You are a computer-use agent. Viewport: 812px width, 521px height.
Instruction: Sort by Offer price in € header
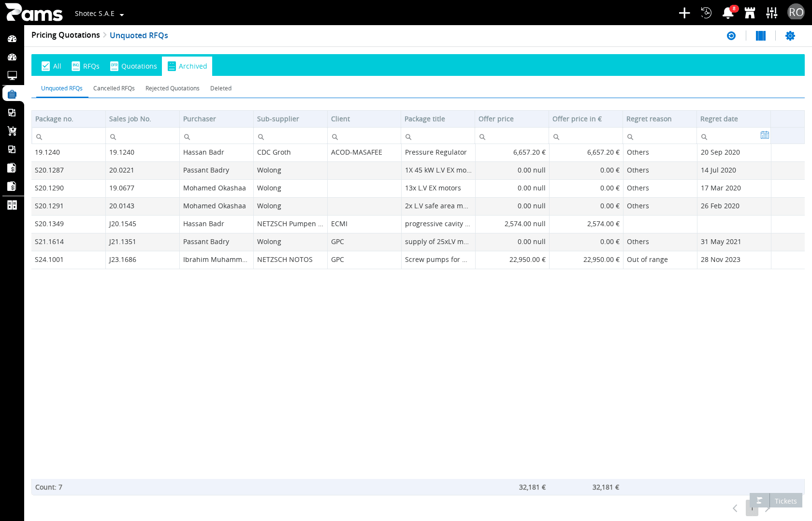click(x=585, y=119)
